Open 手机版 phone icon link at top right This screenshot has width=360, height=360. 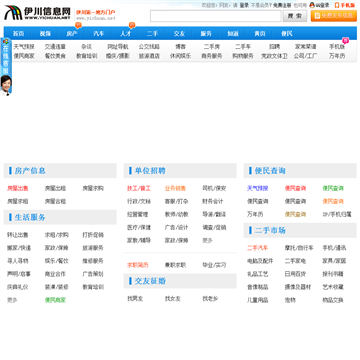coord(345,5)
